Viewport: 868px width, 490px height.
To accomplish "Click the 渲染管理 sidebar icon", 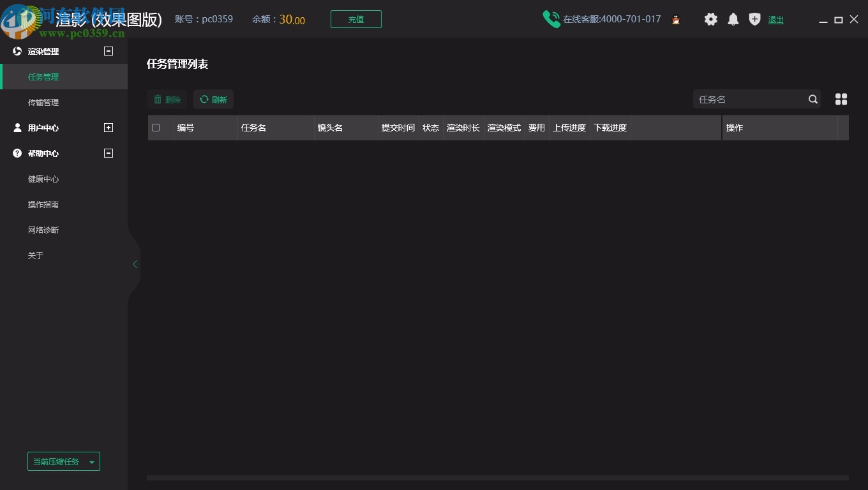I will (x=17, y=51).
